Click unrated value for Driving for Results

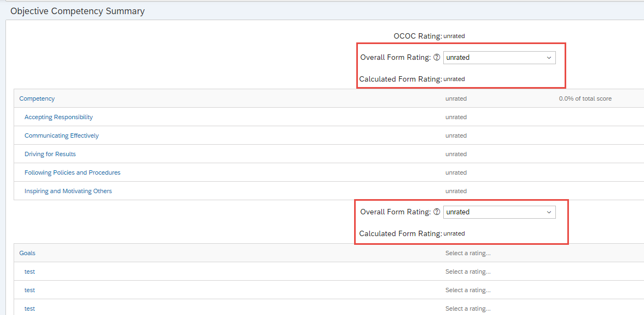point(456,154)
